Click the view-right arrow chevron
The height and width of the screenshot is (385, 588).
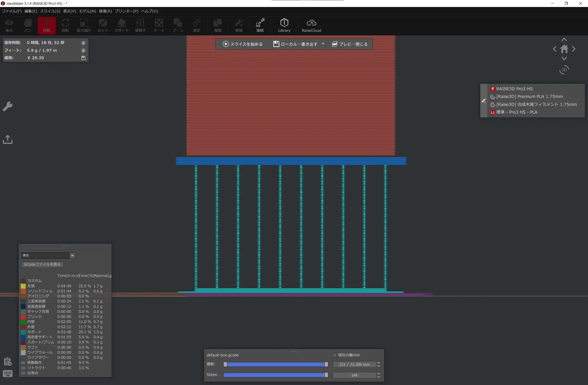click(x=574, y=49)
